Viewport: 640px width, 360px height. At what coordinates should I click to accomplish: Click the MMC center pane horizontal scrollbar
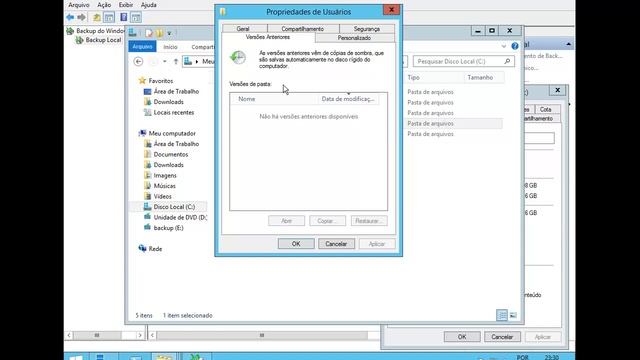click(x=262, y=335)
